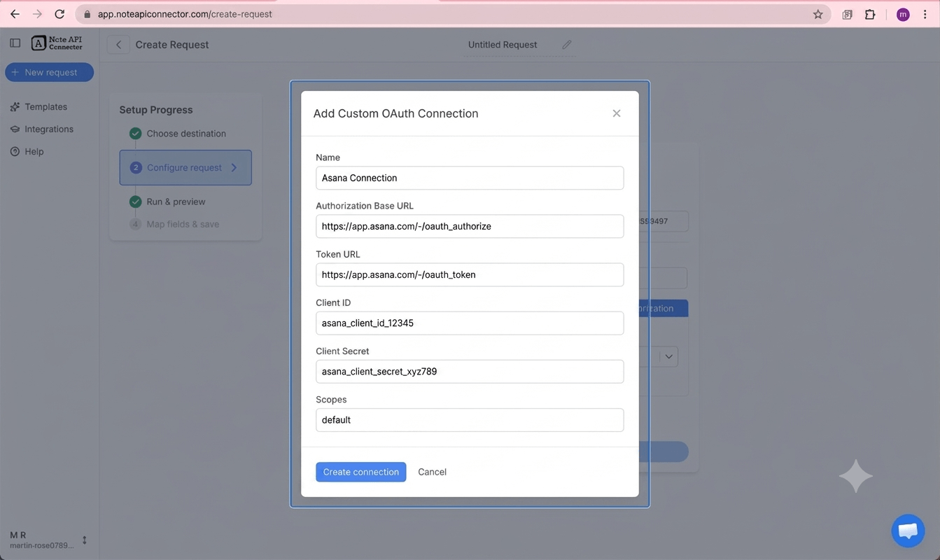Open the Chrome profile avatar
Screen dimensions: 940x560
[x=903, y=14]
